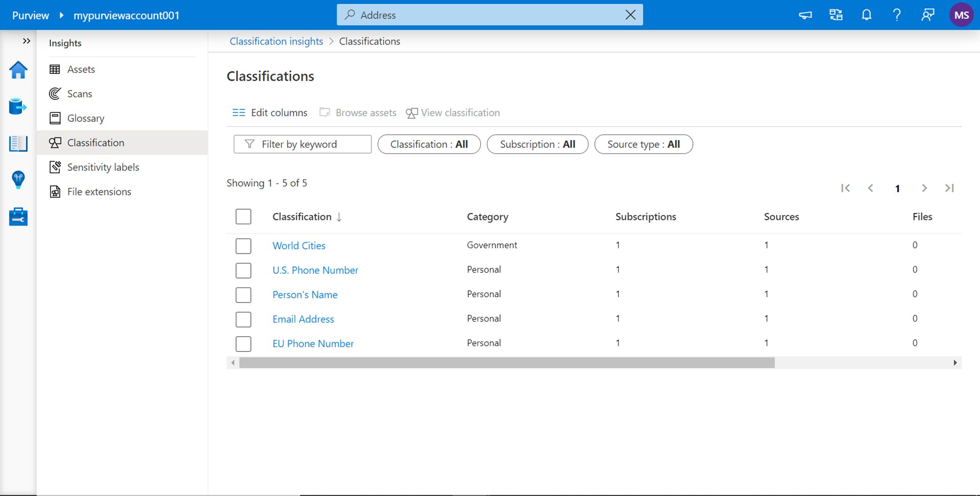Open the Insights lightbulb icon
The width and height of the screenshot is (980, 496).
[x=18, y=180]
